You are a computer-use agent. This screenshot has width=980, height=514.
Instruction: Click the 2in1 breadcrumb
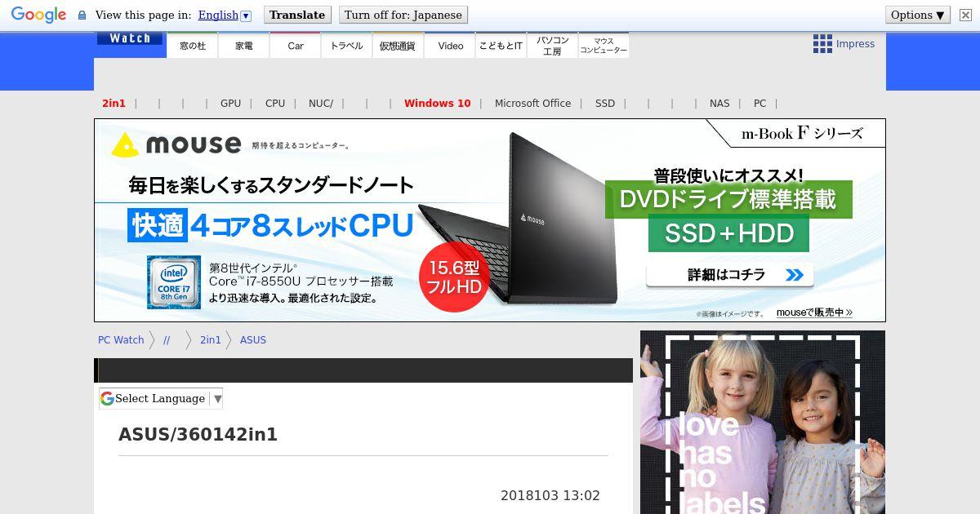click(x=211, y=340)
